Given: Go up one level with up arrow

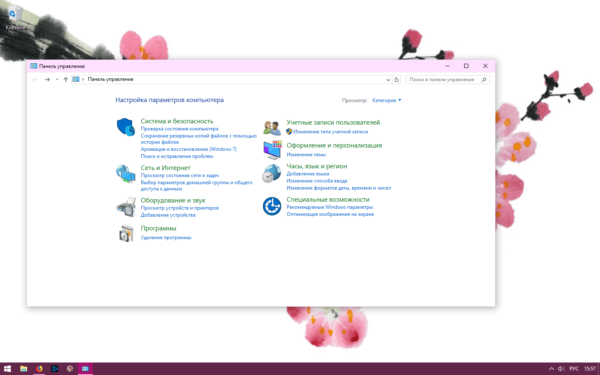Looking at the screenshot, I should [x=65, y=80].
